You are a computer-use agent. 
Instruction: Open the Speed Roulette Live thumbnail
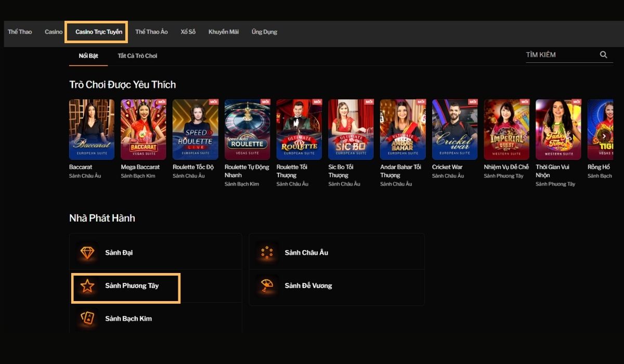point(196,129)
